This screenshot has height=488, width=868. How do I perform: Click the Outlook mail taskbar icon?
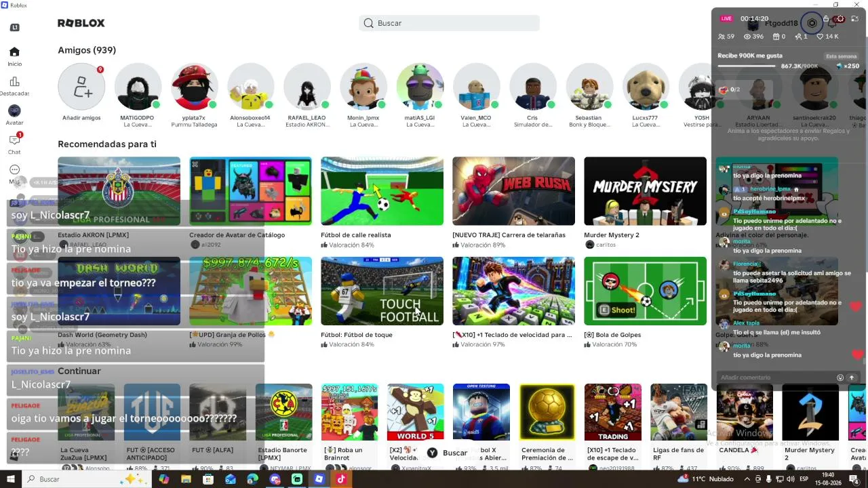point(231,479)
